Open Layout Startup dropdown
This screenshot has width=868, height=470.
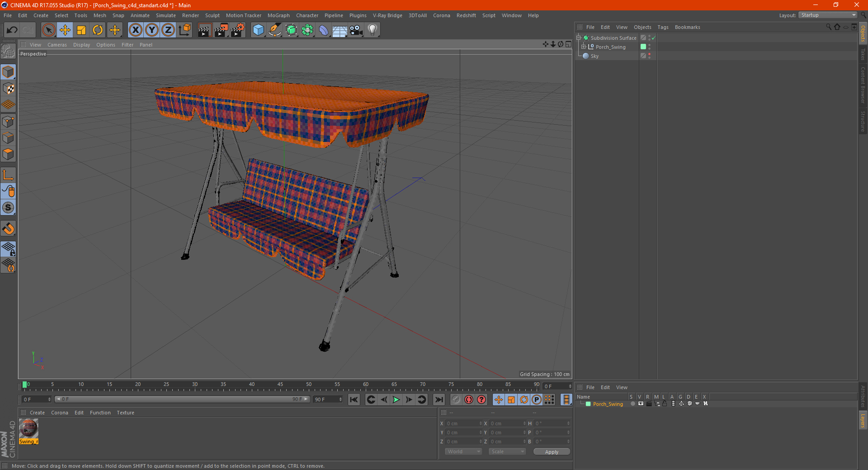(828, 15)
